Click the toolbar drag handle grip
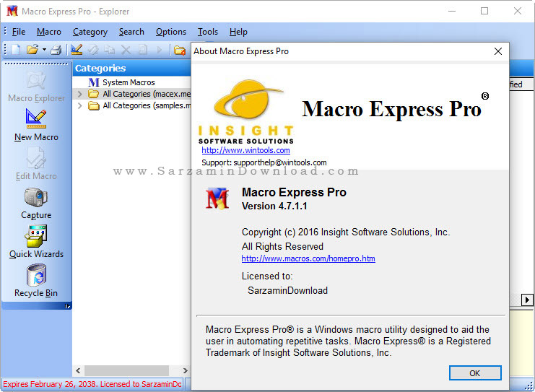535x392 pixels. (5, 50)
